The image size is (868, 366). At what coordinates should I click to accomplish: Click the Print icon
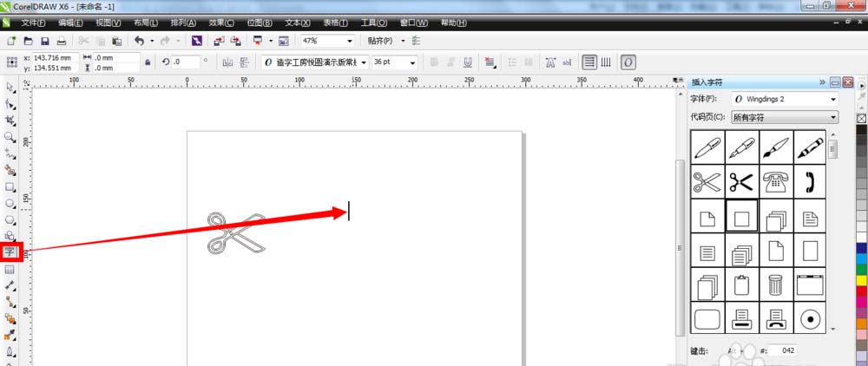[x=62, y=41]
